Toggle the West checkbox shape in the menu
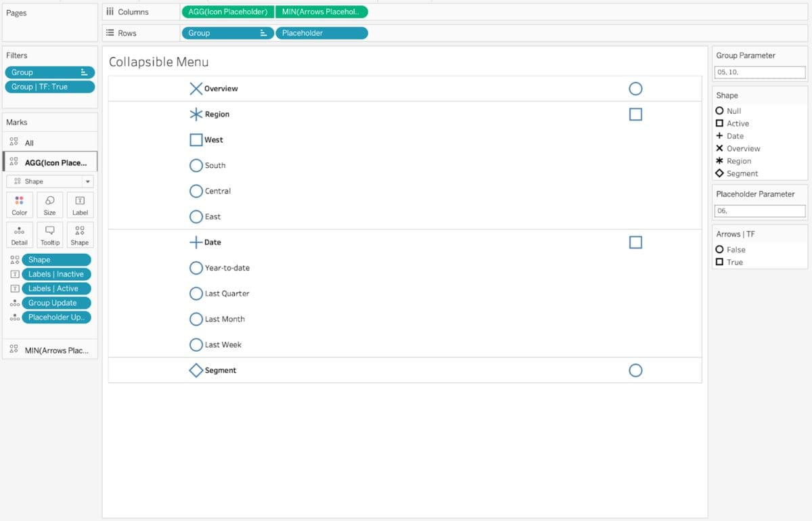 196,139
